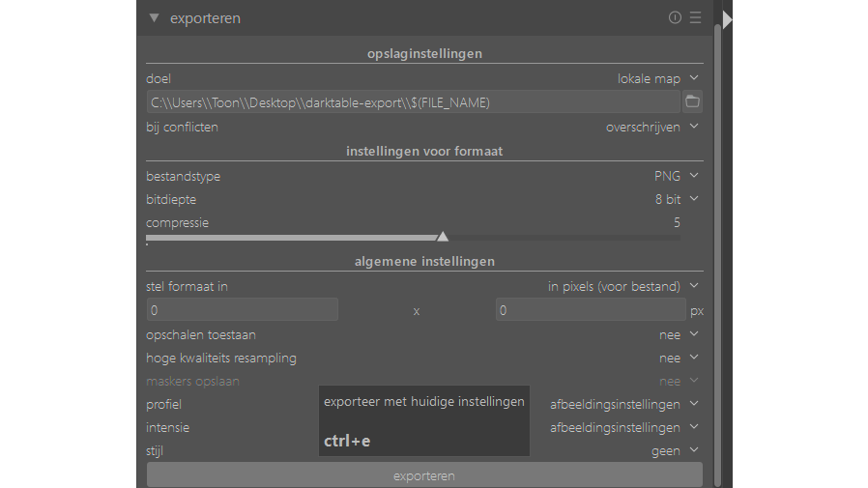Open the bestandstype PNG dropdown
The image size is (868, 488).
(x=675, y=176)
